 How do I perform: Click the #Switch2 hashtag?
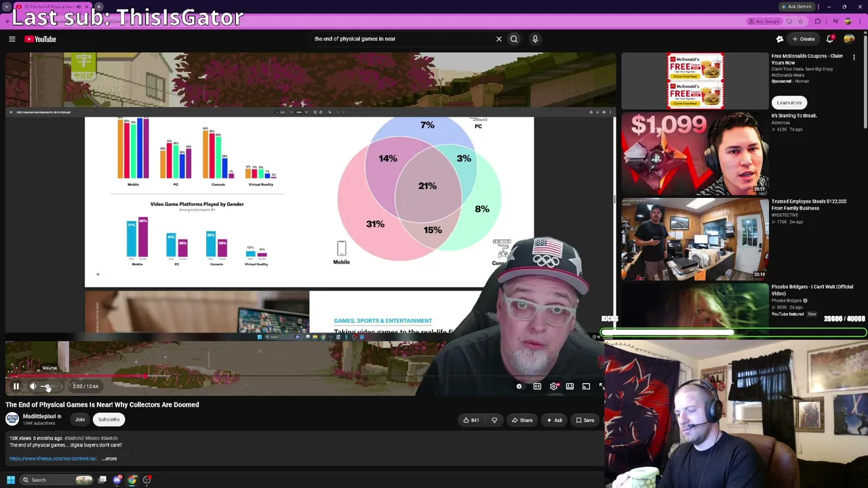pyautogui.click(x=73, y=439)
